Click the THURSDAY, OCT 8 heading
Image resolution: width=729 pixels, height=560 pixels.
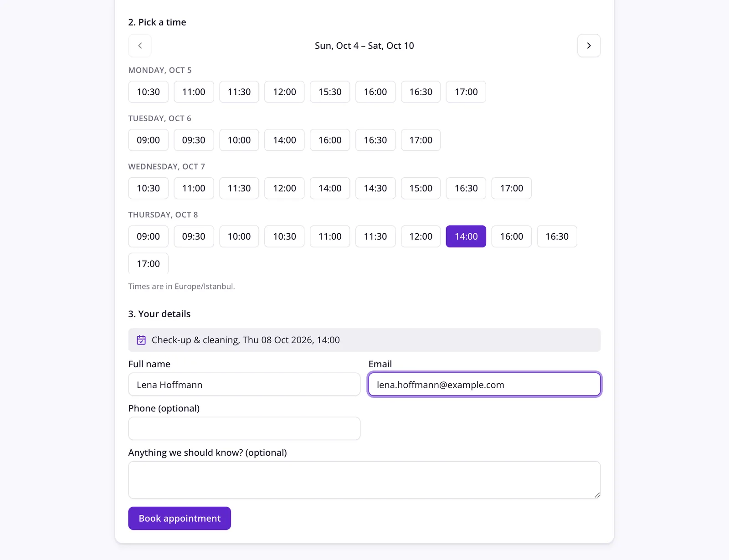[163, 215]
